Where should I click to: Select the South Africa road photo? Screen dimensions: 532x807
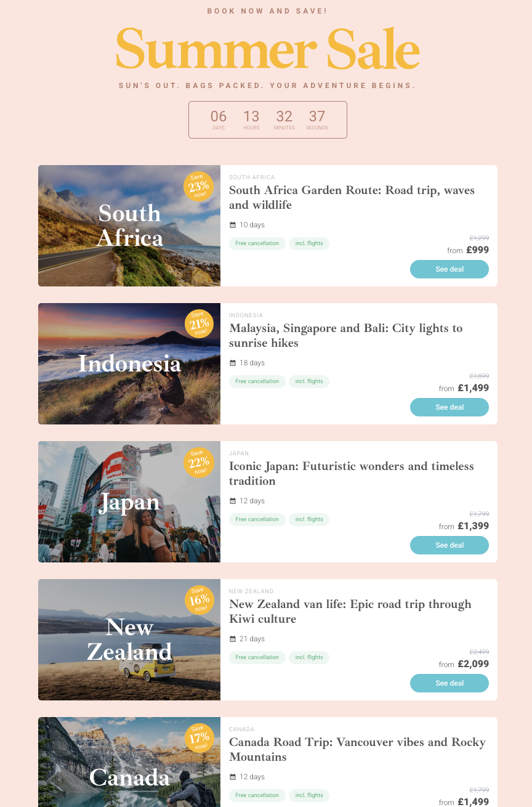(129, 225)
